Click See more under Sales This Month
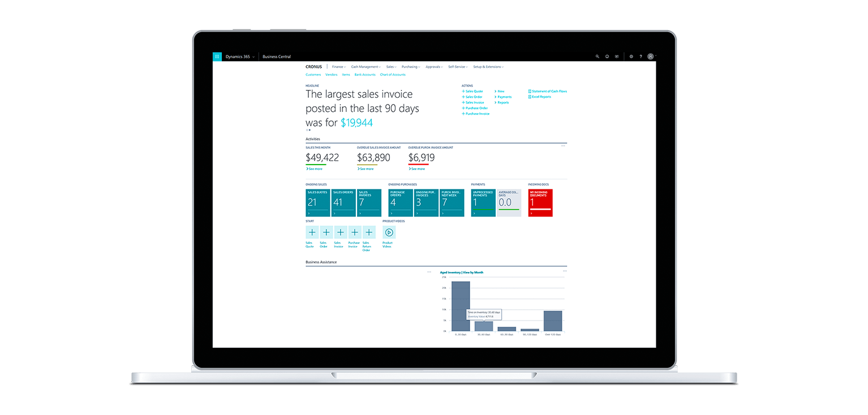 point(314,168)
